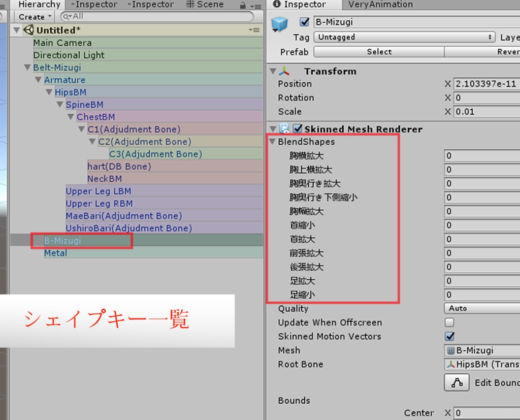The height and width of the screenshot is (420, 520).
Task: Click the Prefab Select button
Action: (379, 52)
